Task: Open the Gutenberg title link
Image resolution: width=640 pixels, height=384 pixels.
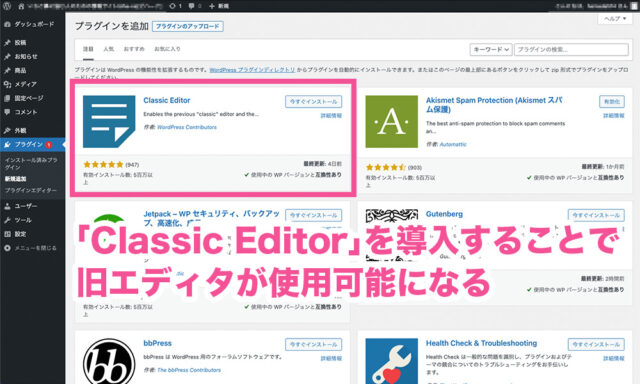Action: (x=444, y=214)
